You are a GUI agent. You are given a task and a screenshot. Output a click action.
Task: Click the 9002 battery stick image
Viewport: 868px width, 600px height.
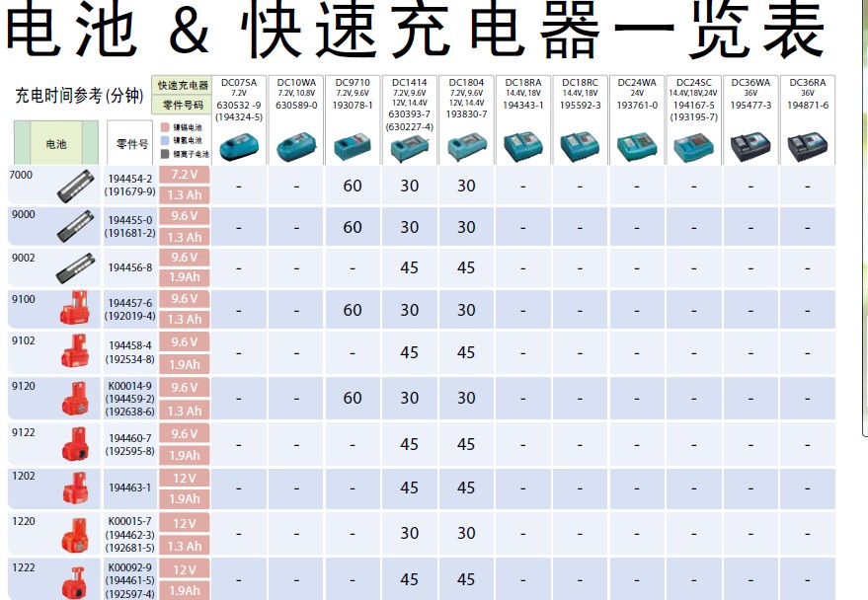[76, 268]
